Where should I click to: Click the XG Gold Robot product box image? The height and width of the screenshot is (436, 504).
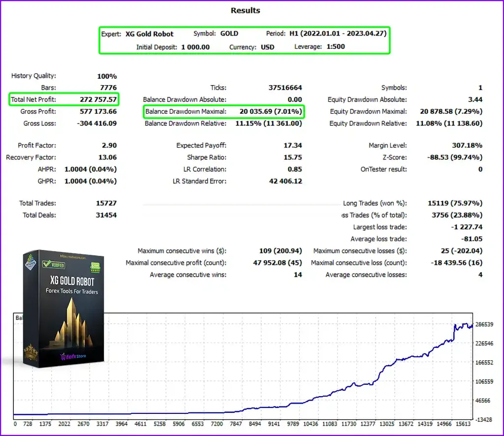63,309
